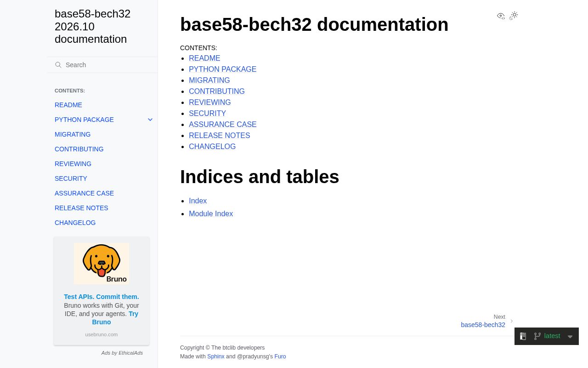Viewport: 588px width, 368px height.
Task: Open SECURITY in the main contents list
Action: pos(207,114)
